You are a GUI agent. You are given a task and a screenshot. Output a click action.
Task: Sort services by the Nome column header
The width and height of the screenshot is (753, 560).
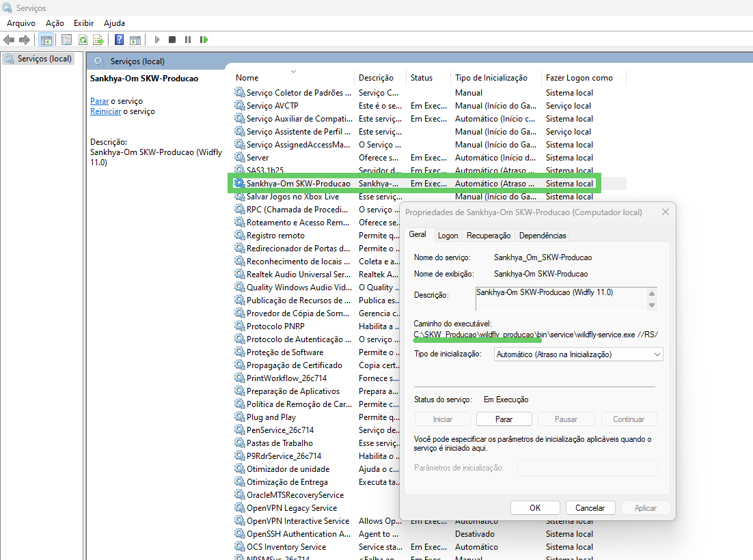coord(292,78)
